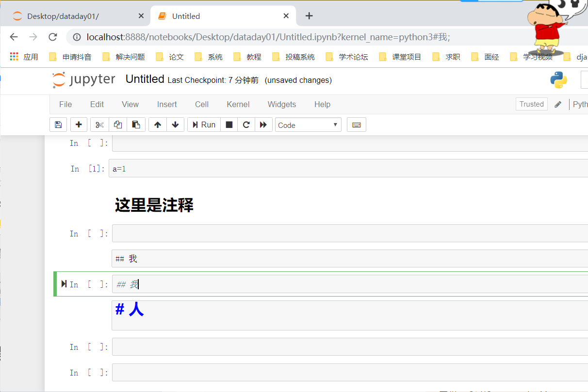
Task: Restart kernel and run all via fast-forward icon
Action: 263,125
